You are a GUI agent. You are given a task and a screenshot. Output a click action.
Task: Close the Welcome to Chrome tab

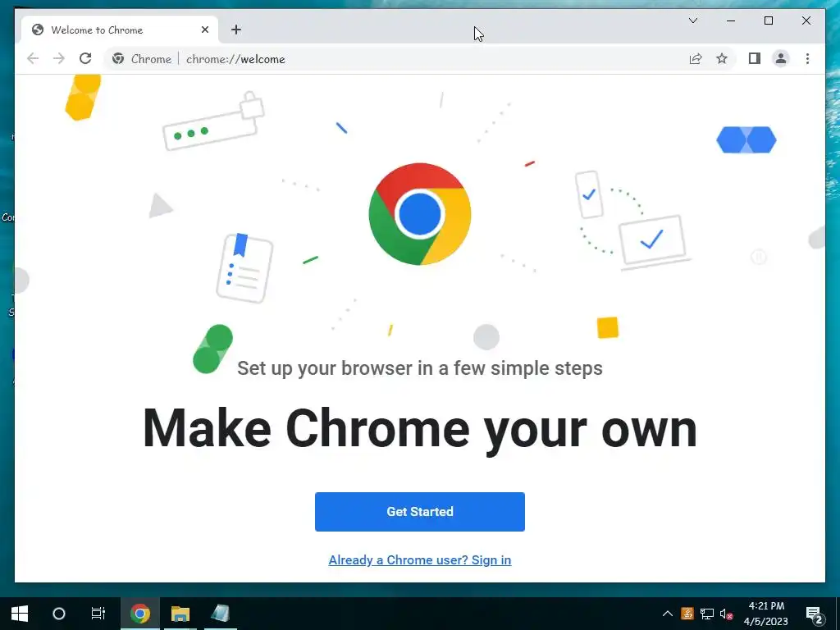[x=204, y=30]
